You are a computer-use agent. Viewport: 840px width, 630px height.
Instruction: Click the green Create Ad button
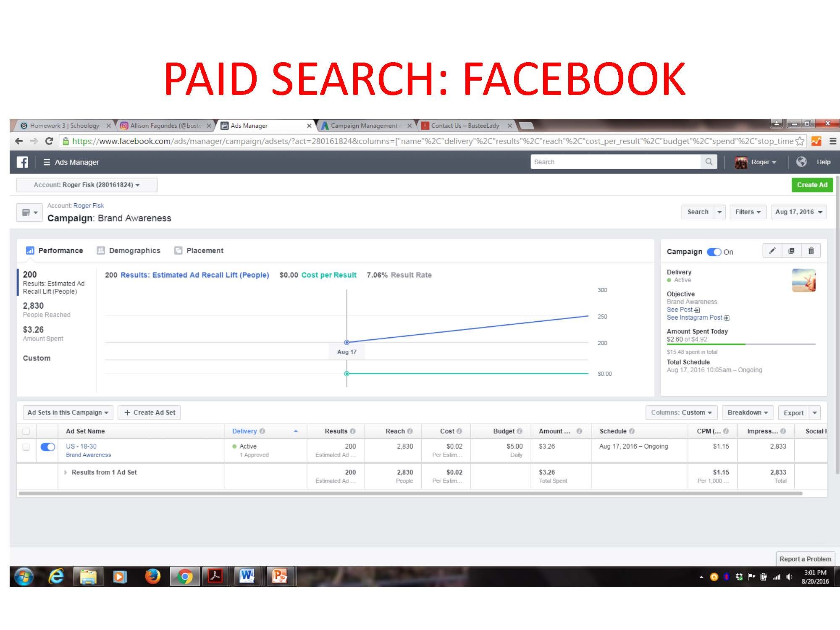click(812, 185)
